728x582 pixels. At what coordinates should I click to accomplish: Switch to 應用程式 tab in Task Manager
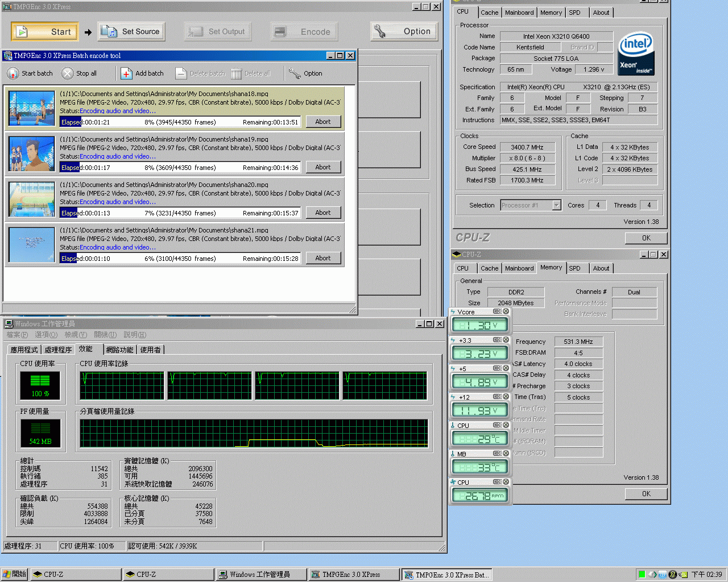24,350
